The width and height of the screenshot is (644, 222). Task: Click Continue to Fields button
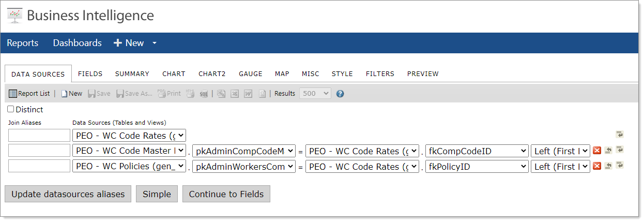[x=226, y=194]
